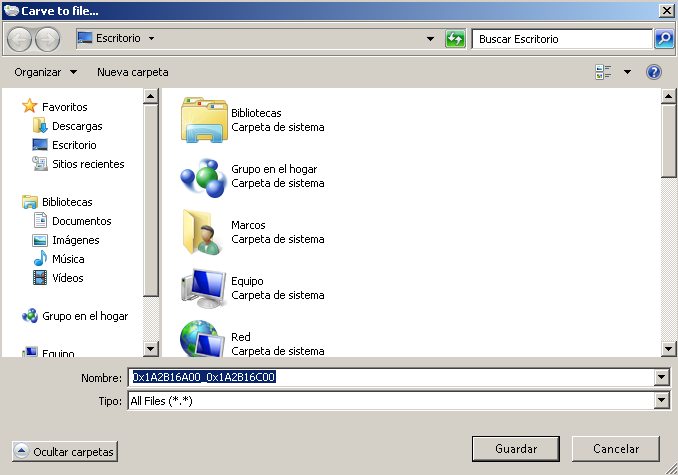Hide folders with Ocultar carpetas button
This screenshot has height=475, width=678.
65,452
